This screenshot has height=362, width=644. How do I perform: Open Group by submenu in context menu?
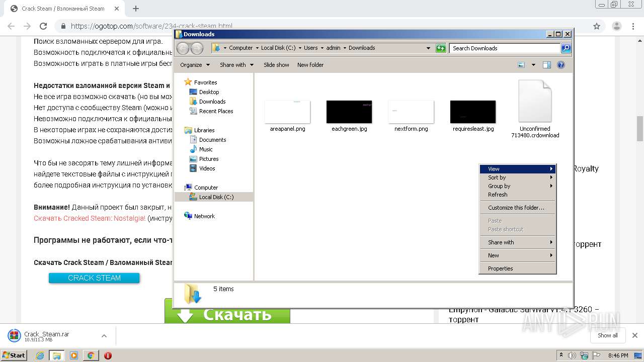click(x=517, y=186)
